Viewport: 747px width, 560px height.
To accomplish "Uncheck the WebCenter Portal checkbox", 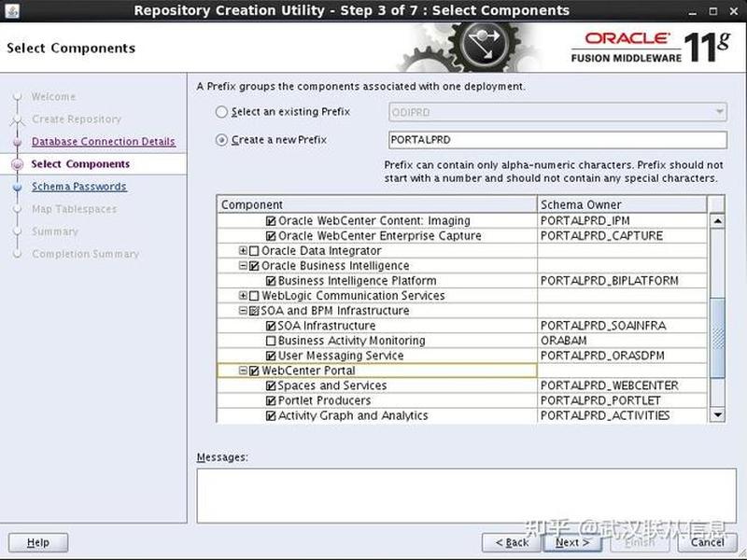I will coord(254,371).
